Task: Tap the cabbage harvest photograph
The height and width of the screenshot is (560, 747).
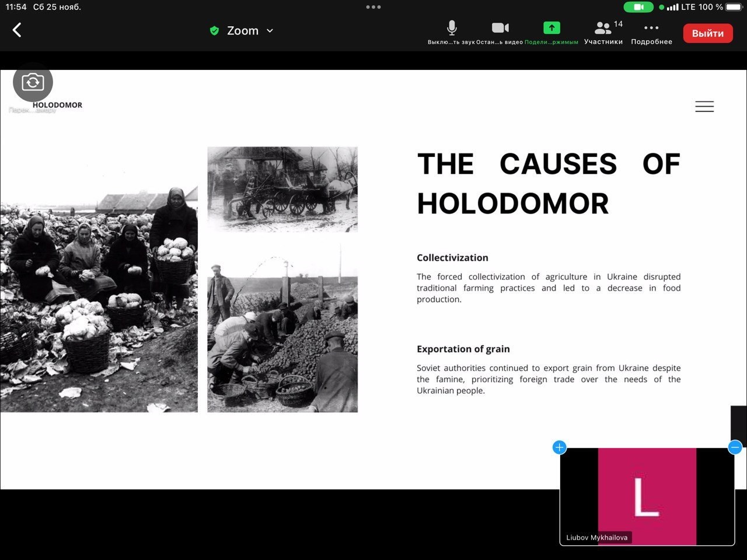Action: (x=99, y=300)
